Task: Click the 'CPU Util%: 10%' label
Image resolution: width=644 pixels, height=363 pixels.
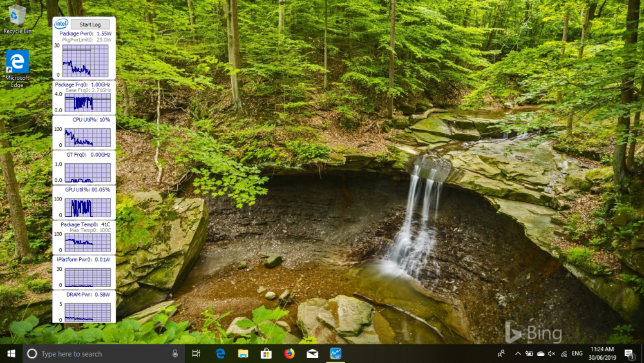Action: 91,120
